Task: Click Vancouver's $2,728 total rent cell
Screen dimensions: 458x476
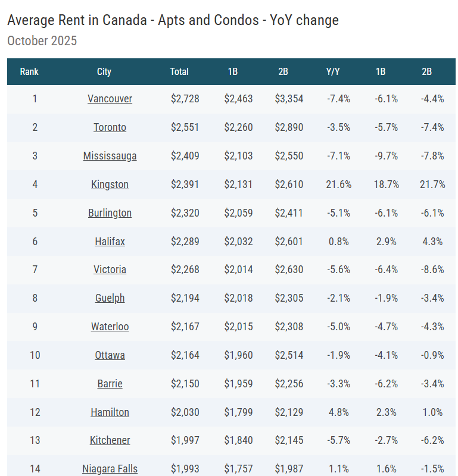Action: point(185,99)
